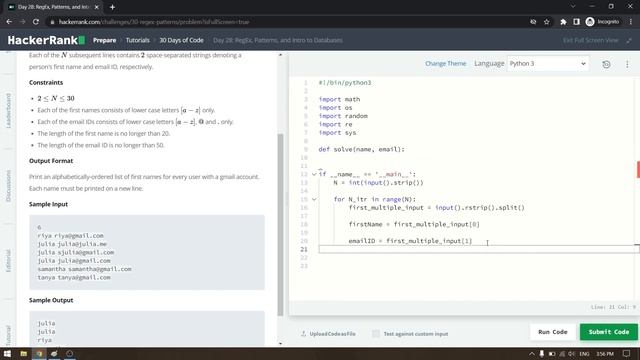
Task: Enable Test against custom input checkbox
Action: pos(376,333)
